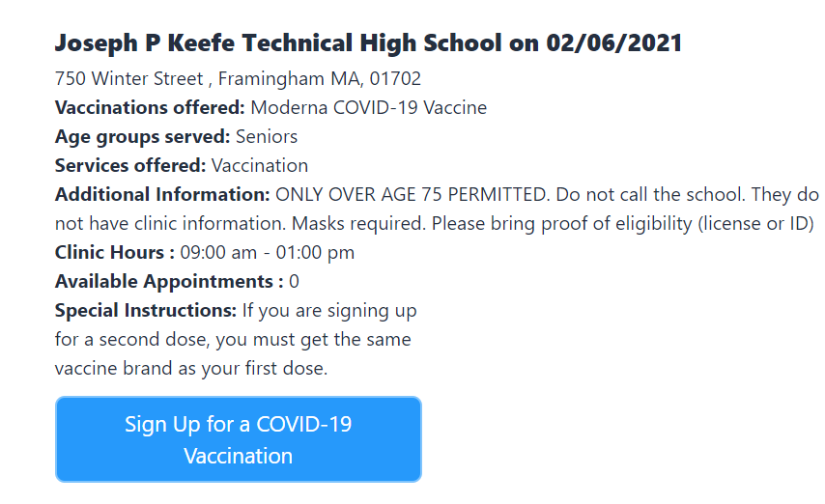Select the 09:00 am - 01:00 pm hours
The image size is (825, 504).
pos(268,253)
